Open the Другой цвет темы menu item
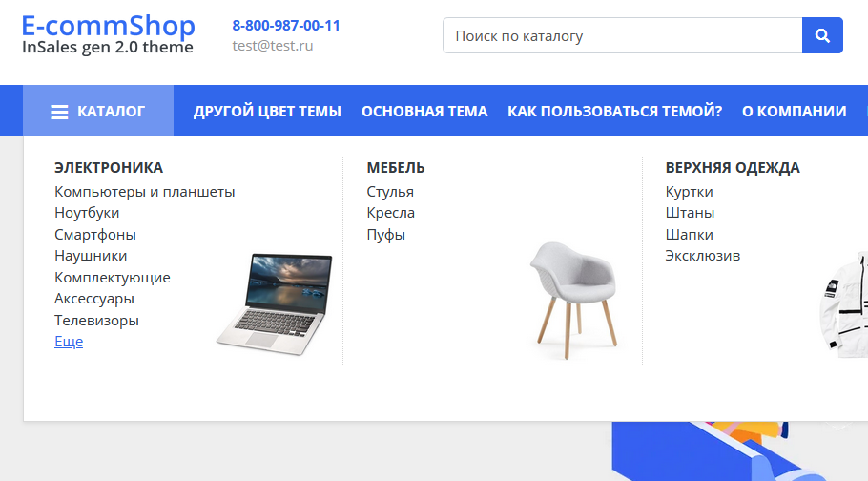Viewport: 868px width, 481px height. [x=267, y=111]
